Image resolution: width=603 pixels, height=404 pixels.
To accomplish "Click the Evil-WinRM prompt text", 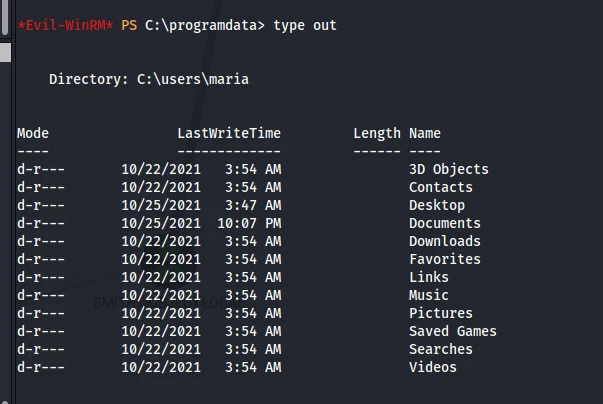I will pos(65,25).
